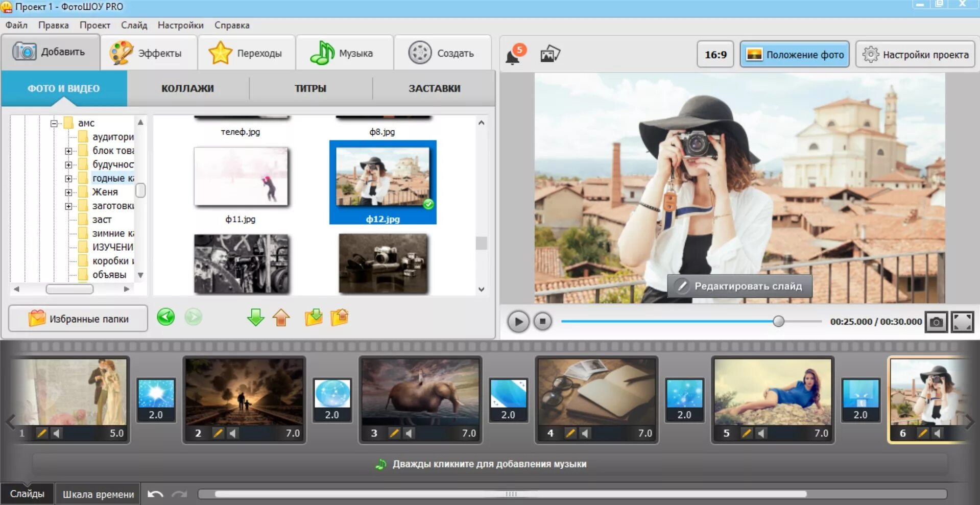Play the slideshow preview
This screenshot has height=505, width=980.
(x=518, y=322)
